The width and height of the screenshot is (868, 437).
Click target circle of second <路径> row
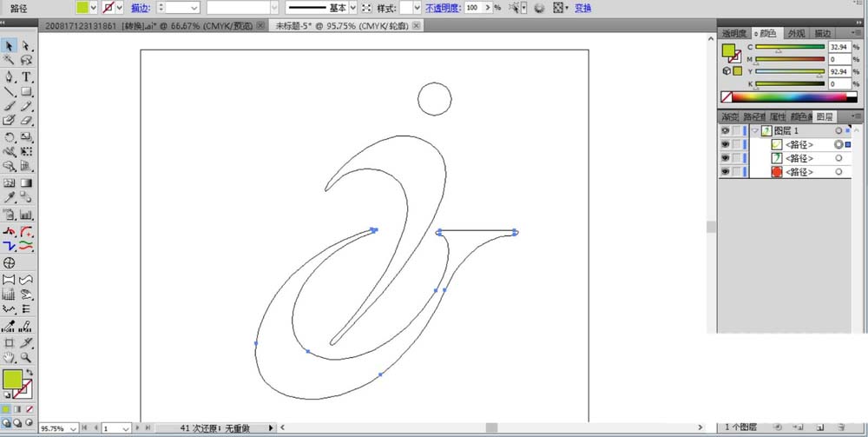click(x=838, y=158)
